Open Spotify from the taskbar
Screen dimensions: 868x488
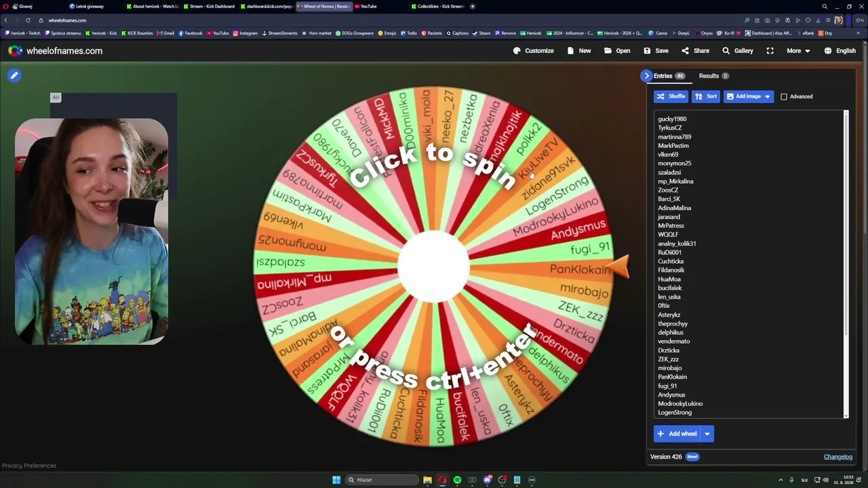coord(457,480)
